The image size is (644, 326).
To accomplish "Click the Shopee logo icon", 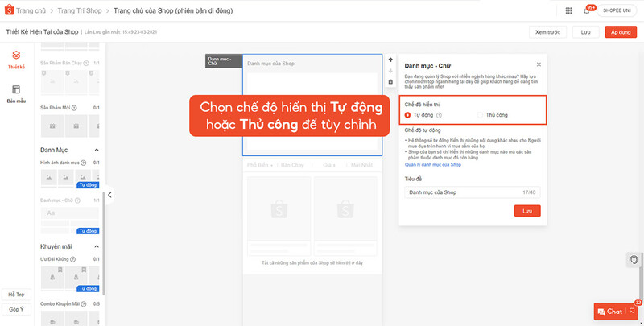I will click(10, 10).
